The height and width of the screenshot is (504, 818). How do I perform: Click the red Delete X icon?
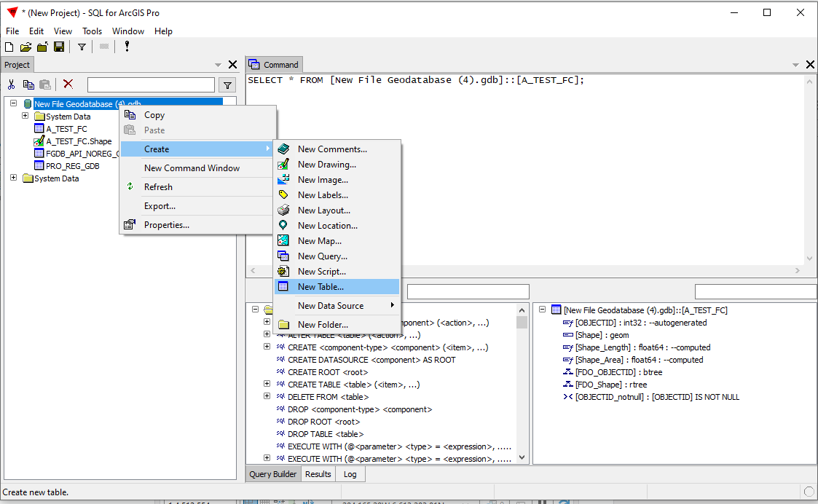(68, 84)
